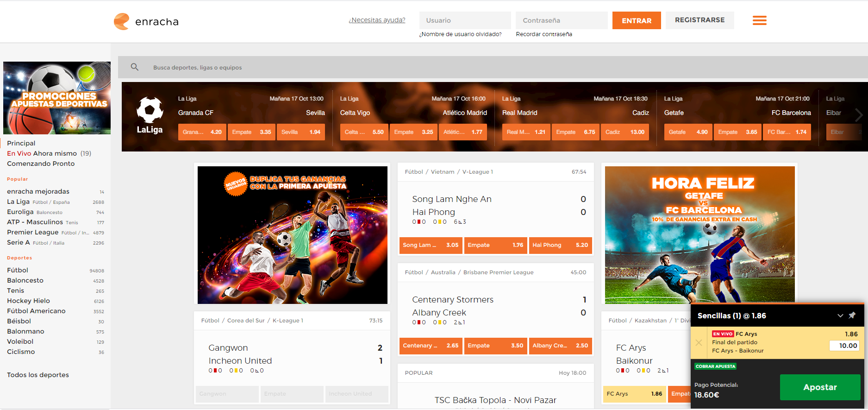Click the search magnifier icon
The width and height of the screenshot is (868, 410).
coord(135,67)
